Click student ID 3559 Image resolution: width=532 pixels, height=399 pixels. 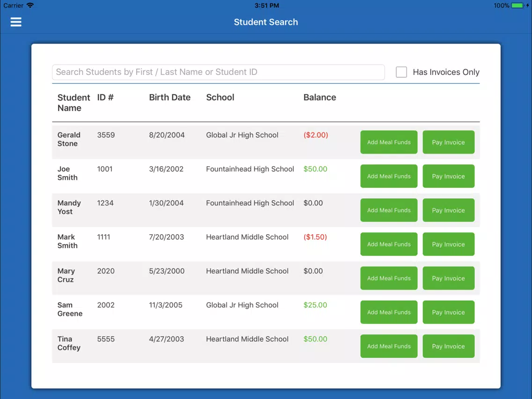coord(106,135)
